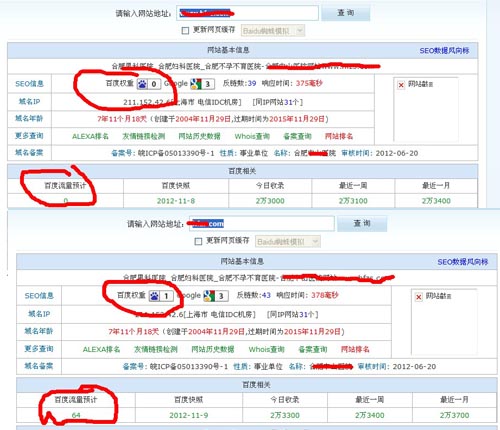Enable 更新网页缓存 checkbox in the upper form
The width and height of the screenshot is (500, 430).
(x=185, y=31)
